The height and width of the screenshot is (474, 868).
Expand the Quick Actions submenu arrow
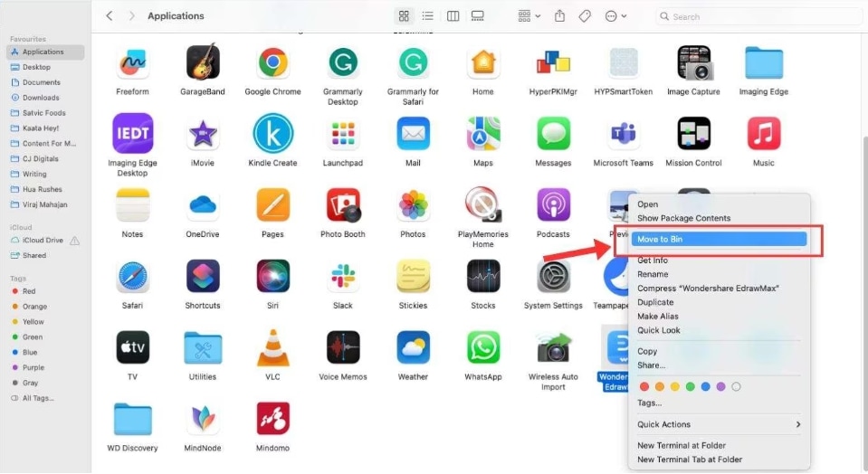pyautogui.click(x=797, y=424)
